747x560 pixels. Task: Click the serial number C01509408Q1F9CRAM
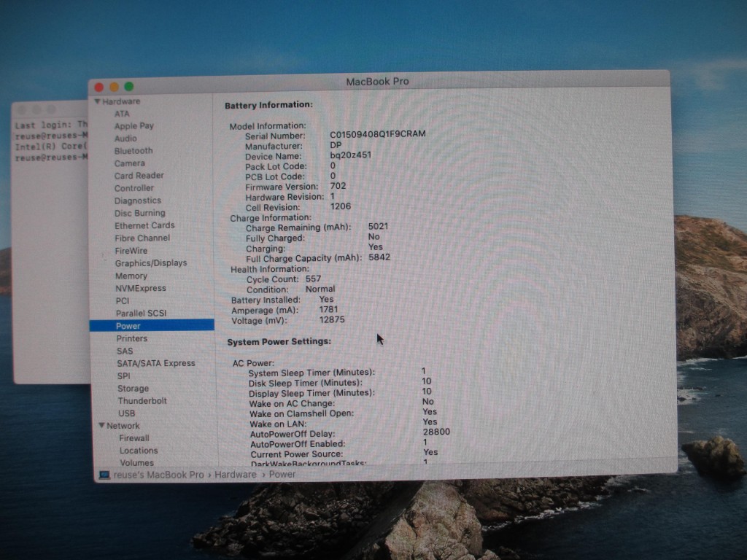click(x=378, y=134)
